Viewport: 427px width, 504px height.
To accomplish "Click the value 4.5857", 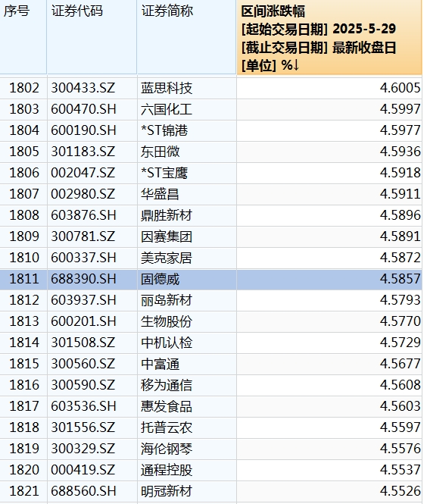I will coord(400,279).
